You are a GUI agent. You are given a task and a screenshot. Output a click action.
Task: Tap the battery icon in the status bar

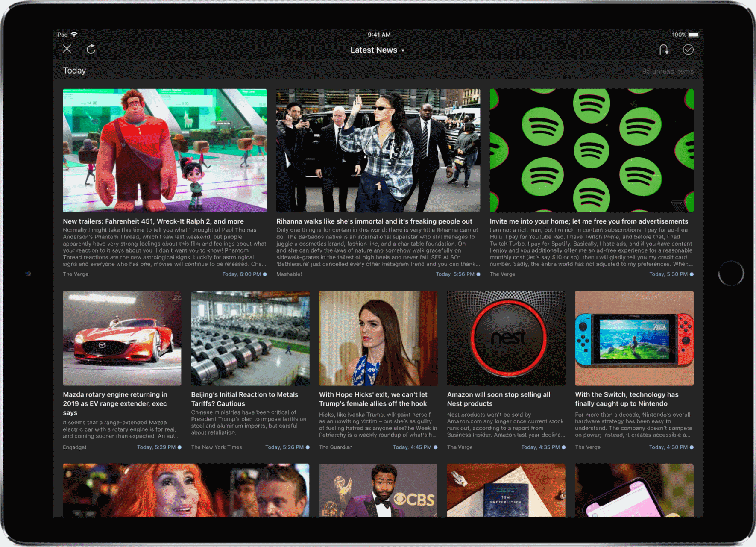694,35
